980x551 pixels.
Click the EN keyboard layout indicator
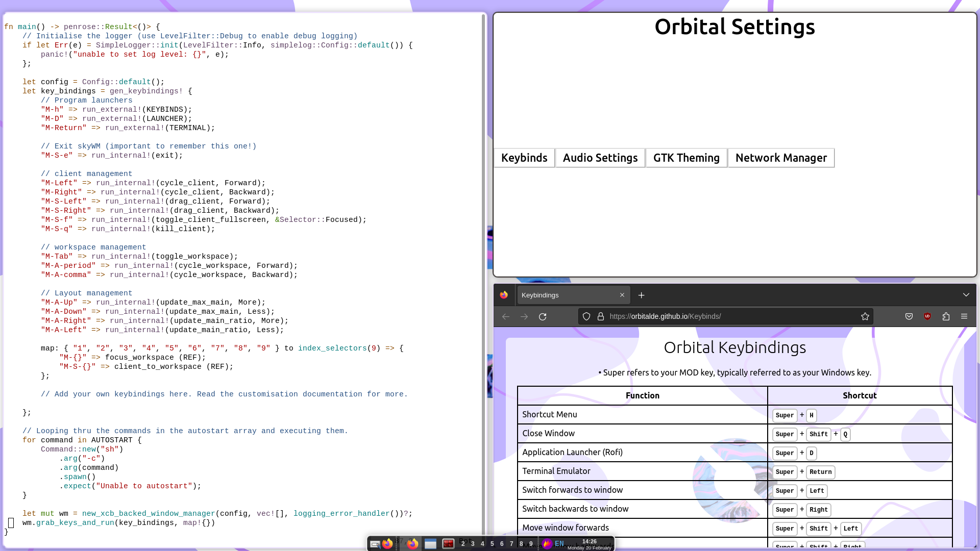(x=559, y=544)
